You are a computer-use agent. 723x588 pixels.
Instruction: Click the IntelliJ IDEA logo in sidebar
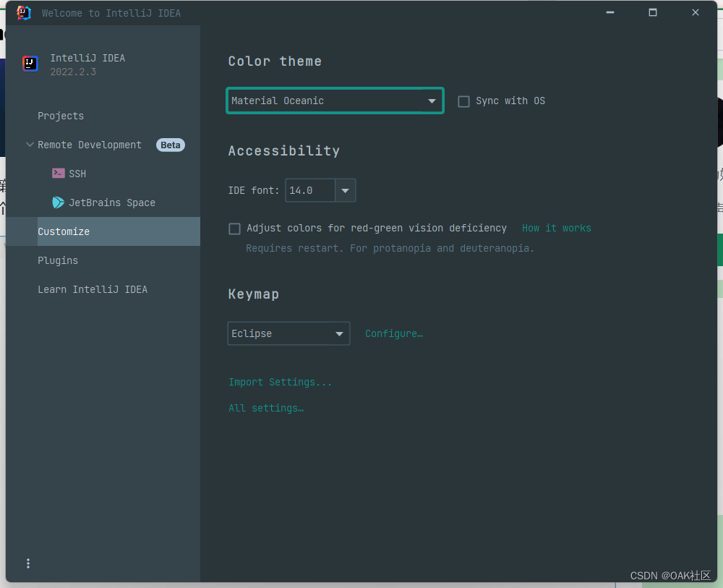point(30,64)
